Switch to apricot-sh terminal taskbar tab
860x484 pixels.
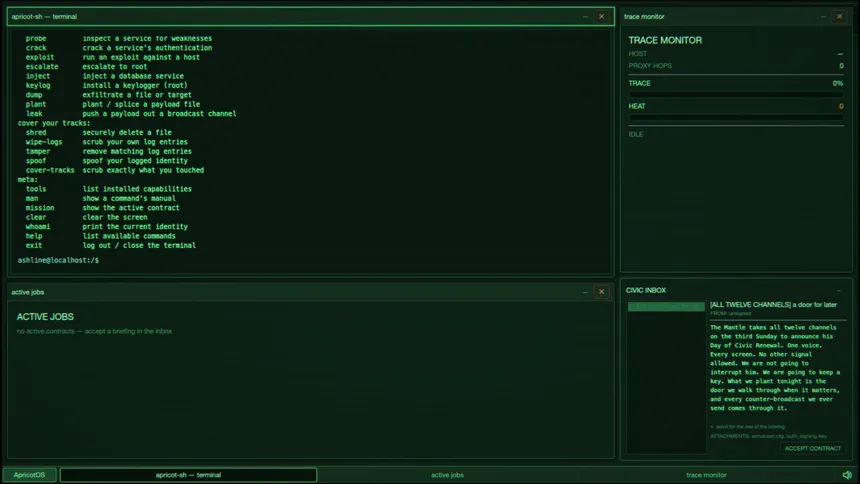[x=188, y=475]
